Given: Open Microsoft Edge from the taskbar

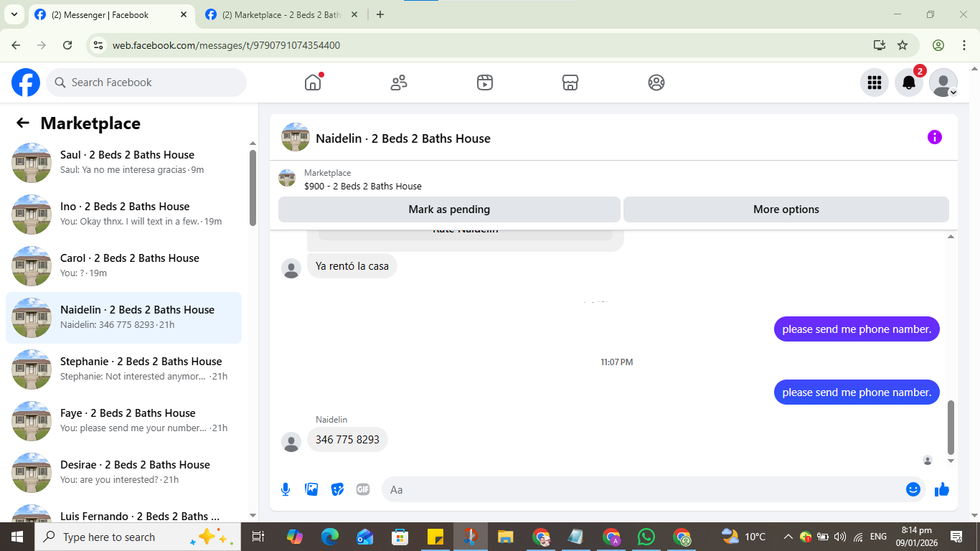Looking at the screenshot, I should (x=330, y=537).
